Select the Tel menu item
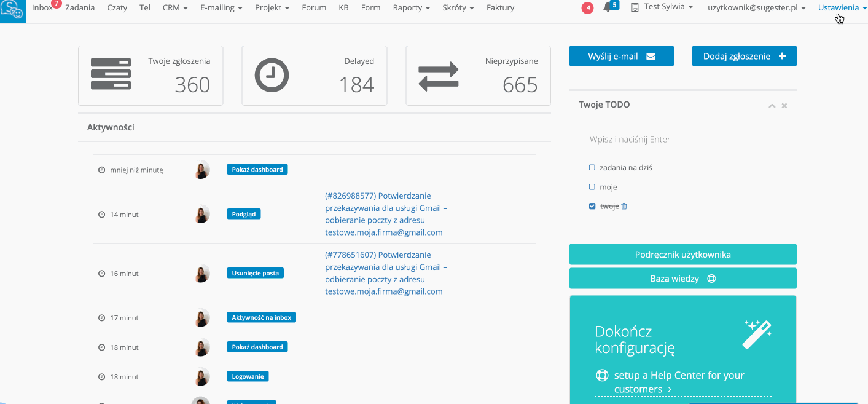This screenshot has height=404, width=868. pos(145,8)
